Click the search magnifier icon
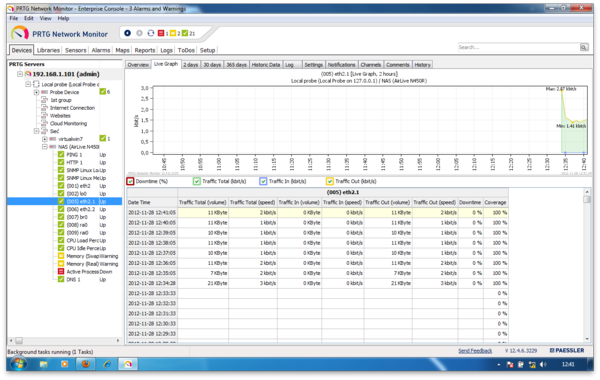Screen dimensions: 600x380 pos(584,47)
